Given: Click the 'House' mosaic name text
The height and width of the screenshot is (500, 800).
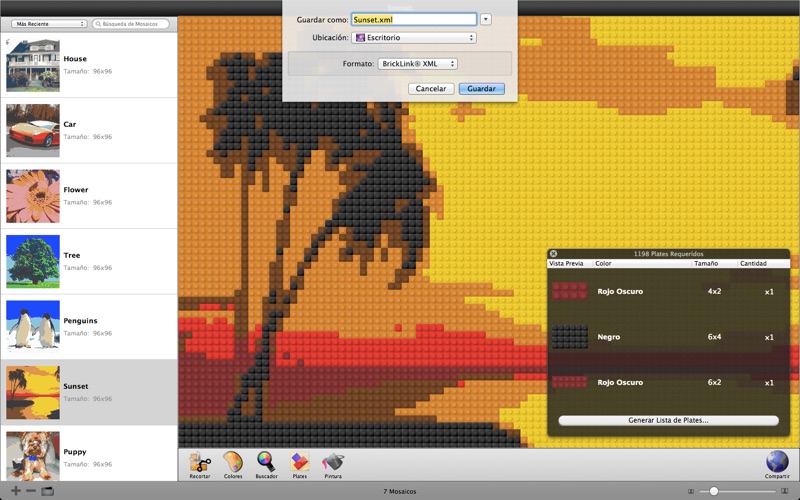Looking at the screenshot, I should coord(75,59).
